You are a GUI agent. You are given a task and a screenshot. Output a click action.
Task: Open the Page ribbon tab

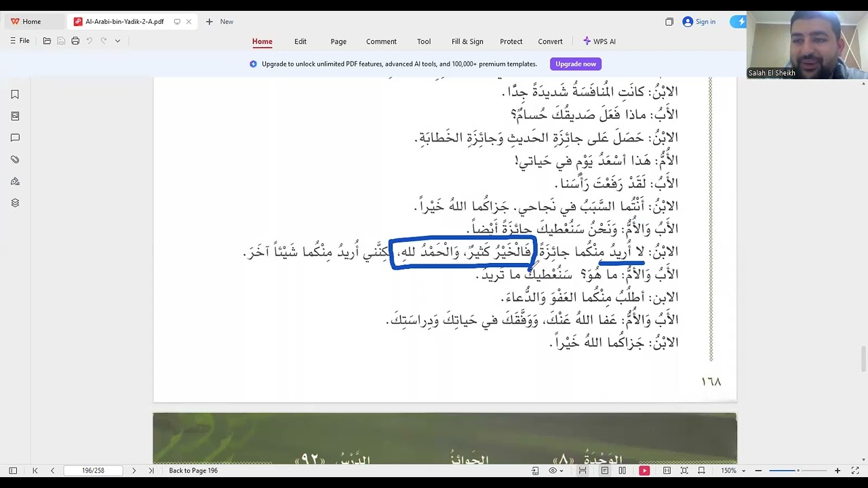click(338, 41)
